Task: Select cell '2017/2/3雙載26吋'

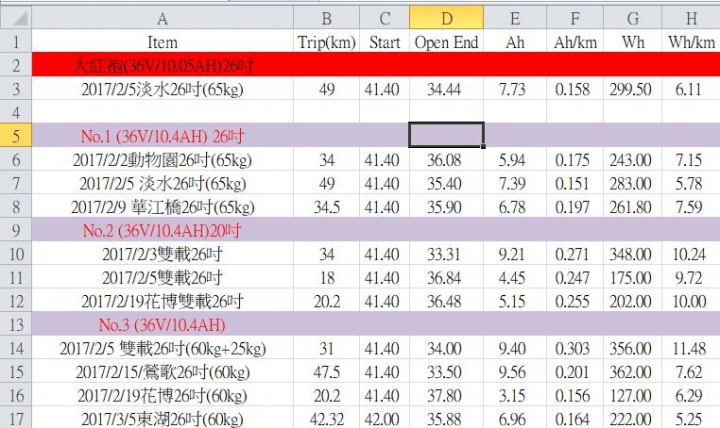Action: 163,253
